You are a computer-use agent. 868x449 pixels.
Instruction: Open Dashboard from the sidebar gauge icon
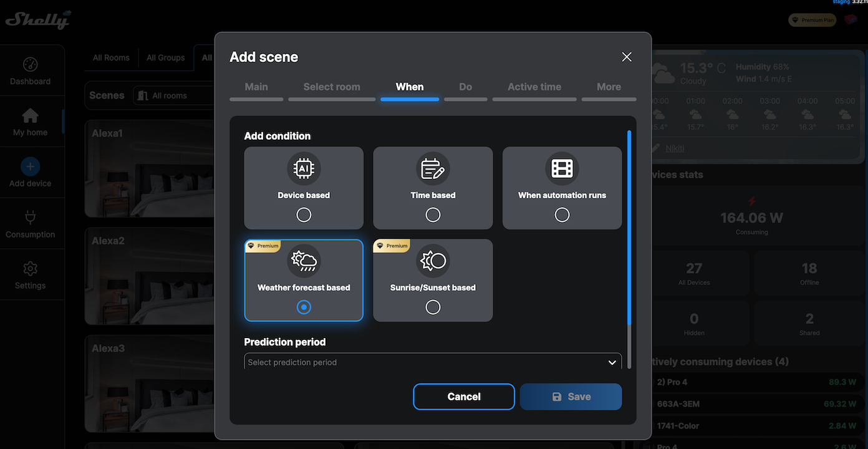(30, 65)
